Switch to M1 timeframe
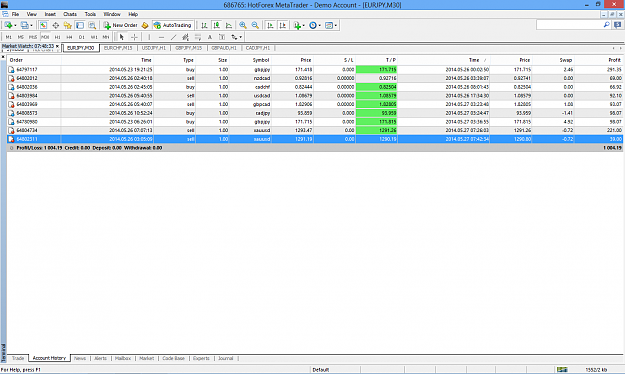 click(8, 37)
